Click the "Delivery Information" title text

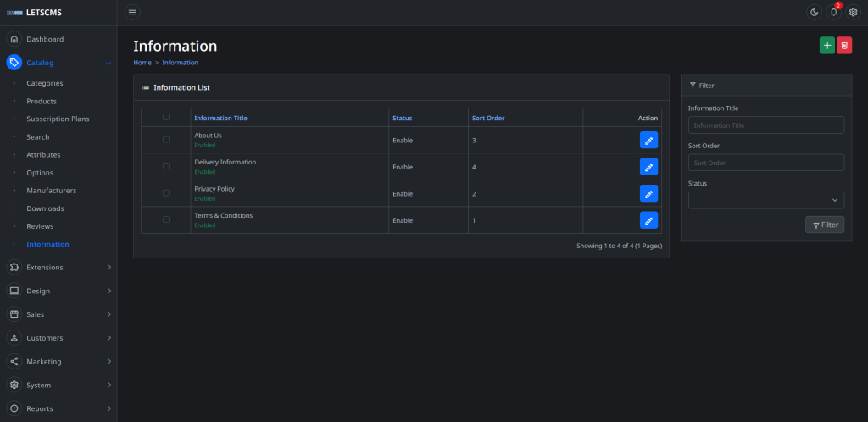click(225, 162)
